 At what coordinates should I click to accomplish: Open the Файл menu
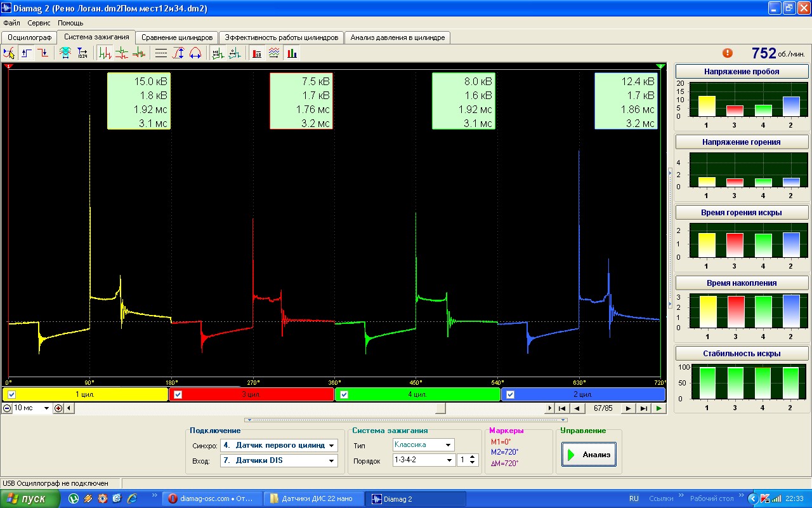[x=11, y=23]
